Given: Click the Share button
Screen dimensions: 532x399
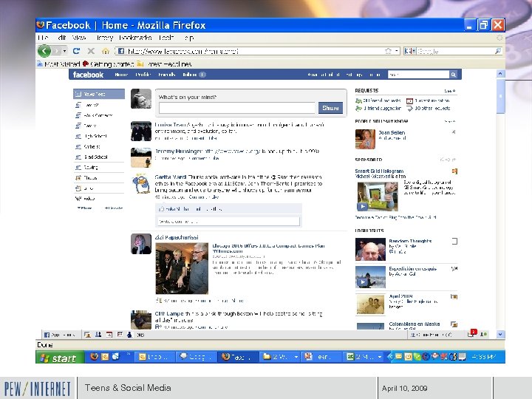Looking at the screenshot, I should point(330,108).
